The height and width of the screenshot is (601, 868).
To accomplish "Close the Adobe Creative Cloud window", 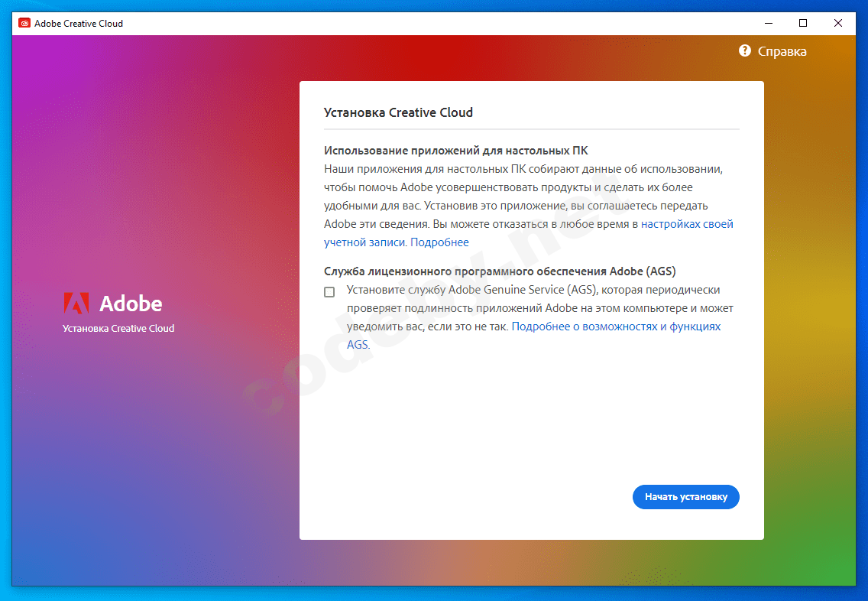I will tap(837, 23).
